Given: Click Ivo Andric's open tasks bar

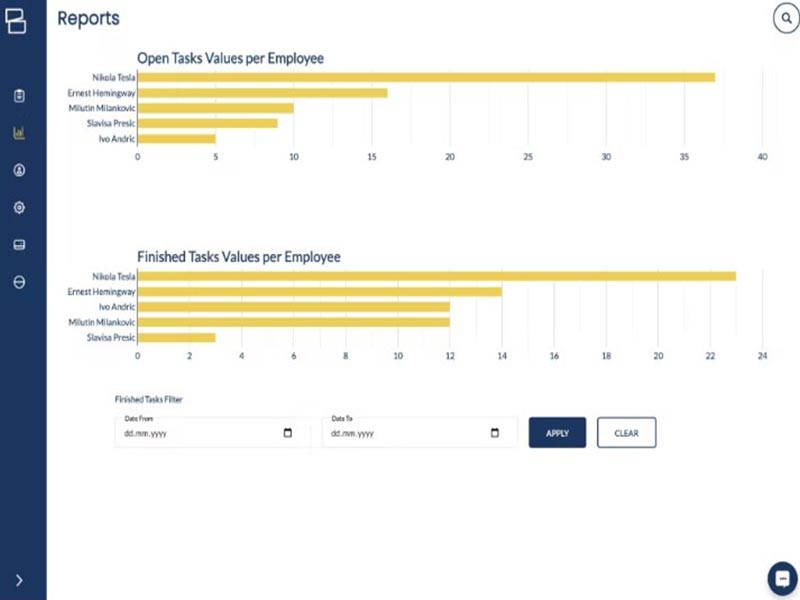Looking at the screenshot, I should click(x=176, y=139).
